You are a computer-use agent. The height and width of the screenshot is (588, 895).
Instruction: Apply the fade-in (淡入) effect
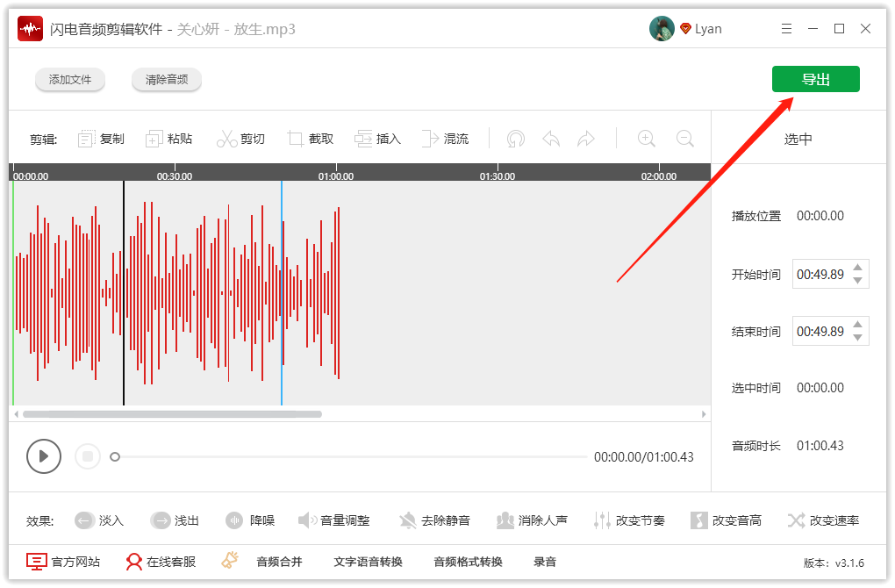[x=99, y=520]
